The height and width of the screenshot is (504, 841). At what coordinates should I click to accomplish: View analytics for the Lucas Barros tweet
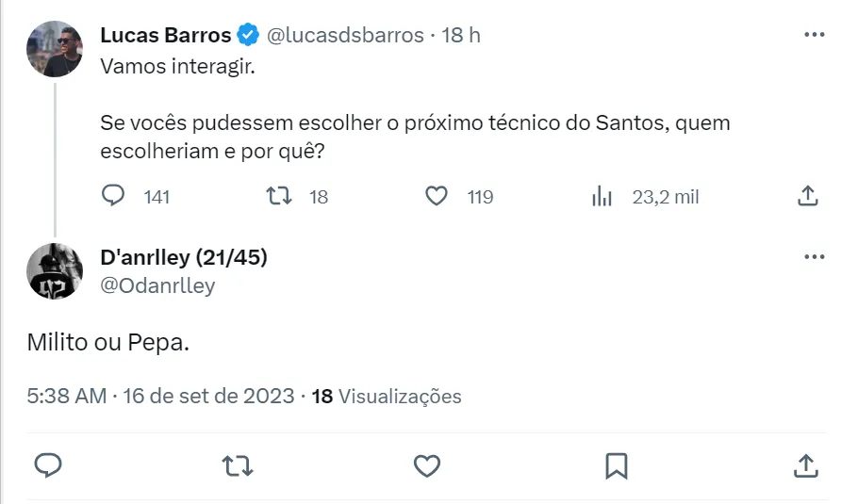point(602,196)
